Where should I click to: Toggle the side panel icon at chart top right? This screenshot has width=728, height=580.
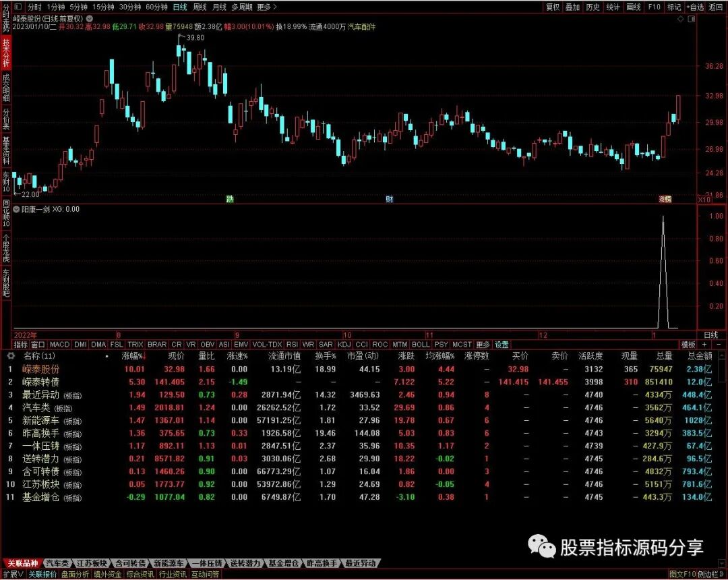click(692, 19)
